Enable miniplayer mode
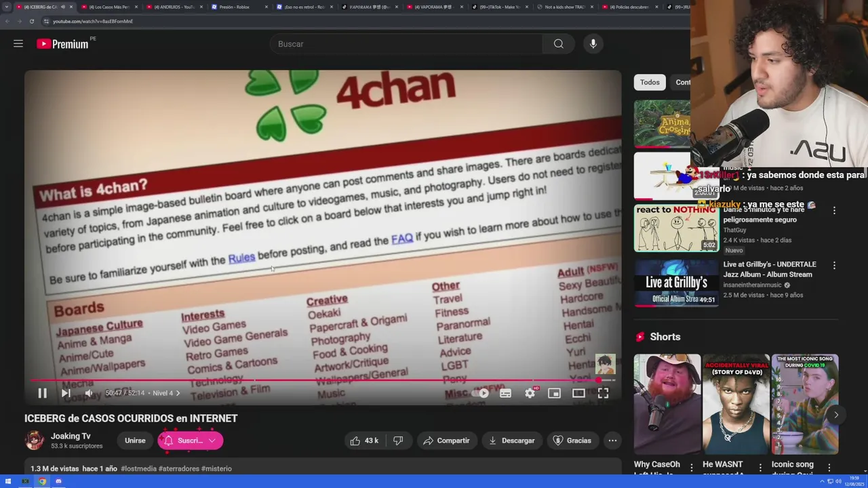 point(554,393)
